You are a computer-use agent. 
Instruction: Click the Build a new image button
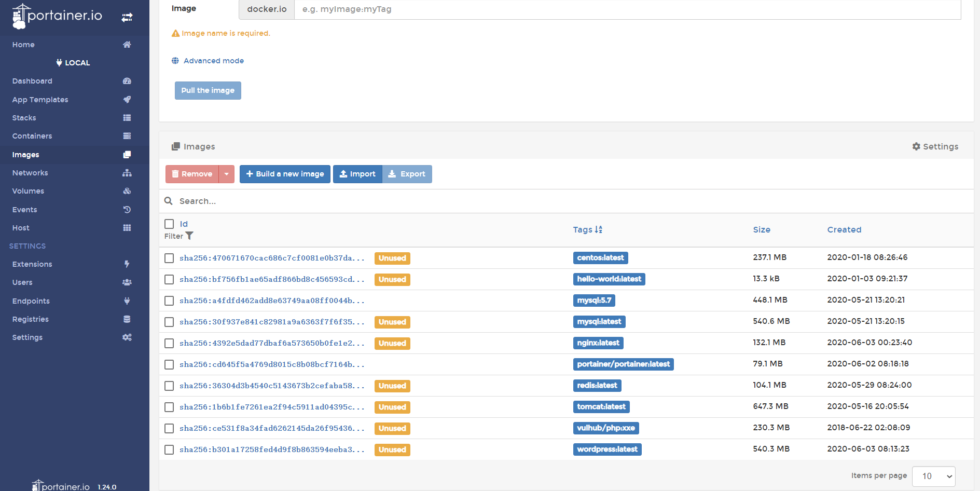[x=285, y=174]
